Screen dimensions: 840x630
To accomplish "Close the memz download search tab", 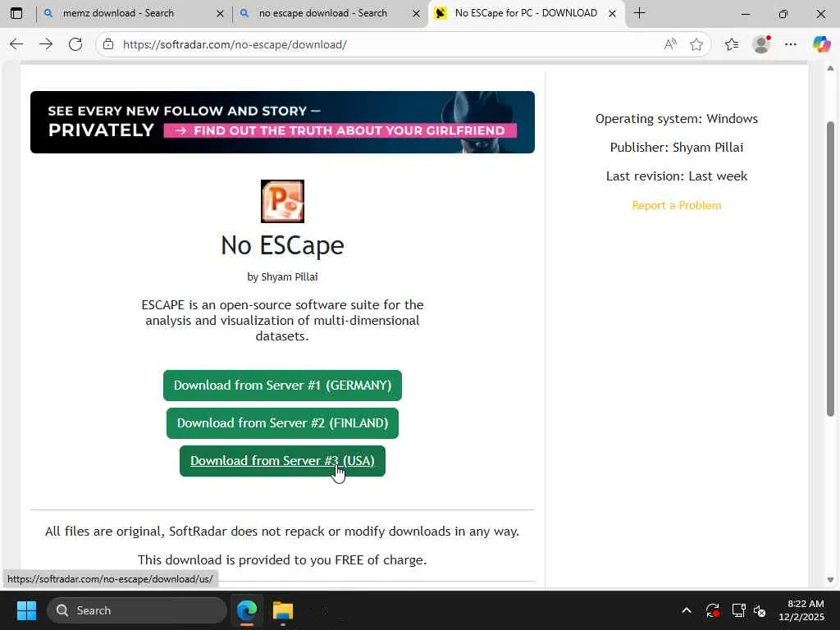I will pyautogui.click(x=220, y=14).
